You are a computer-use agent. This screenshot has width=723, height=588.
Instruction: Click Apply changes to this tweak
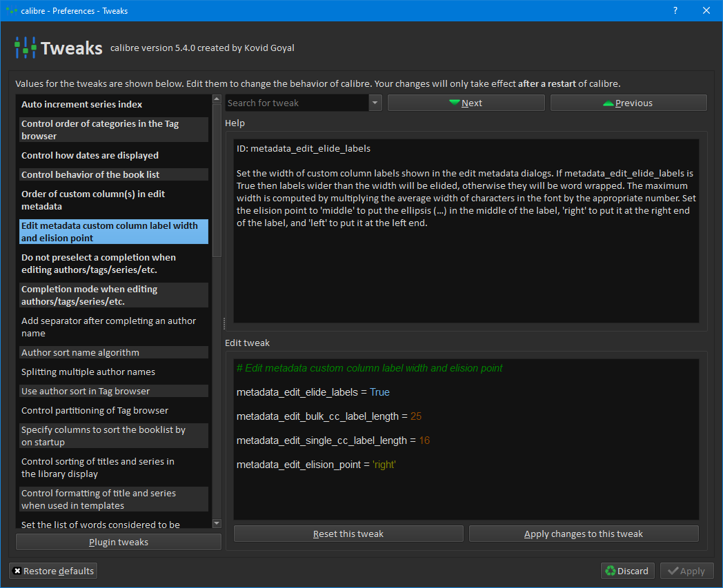pyautogui.click(x=583, y=534)
